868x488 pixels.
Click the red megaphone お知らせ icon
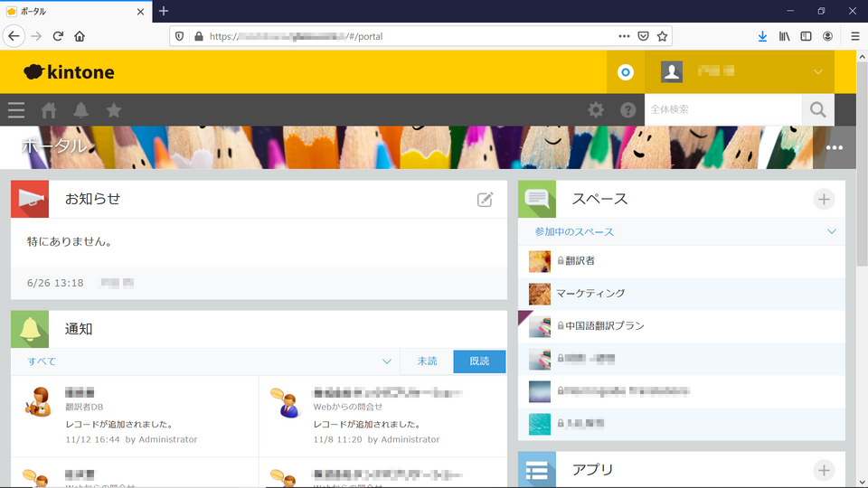(x=30, y=199)
